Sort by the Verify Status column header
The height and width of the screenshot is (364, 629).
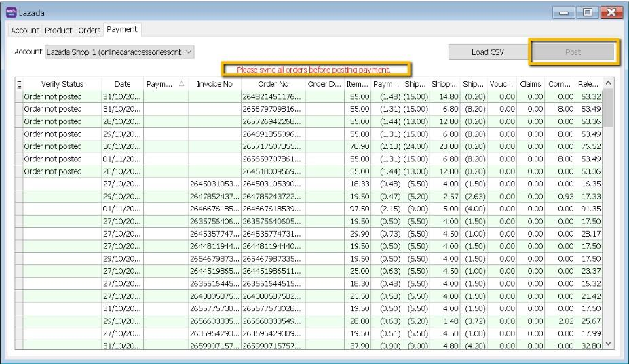(x=62, y=84)
